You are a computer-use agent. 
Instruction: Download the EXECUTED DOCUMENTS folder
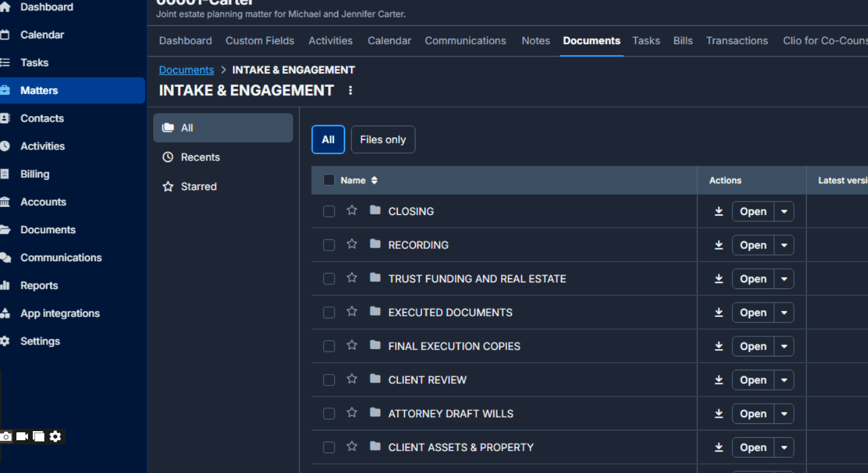[x=719, y=313]
